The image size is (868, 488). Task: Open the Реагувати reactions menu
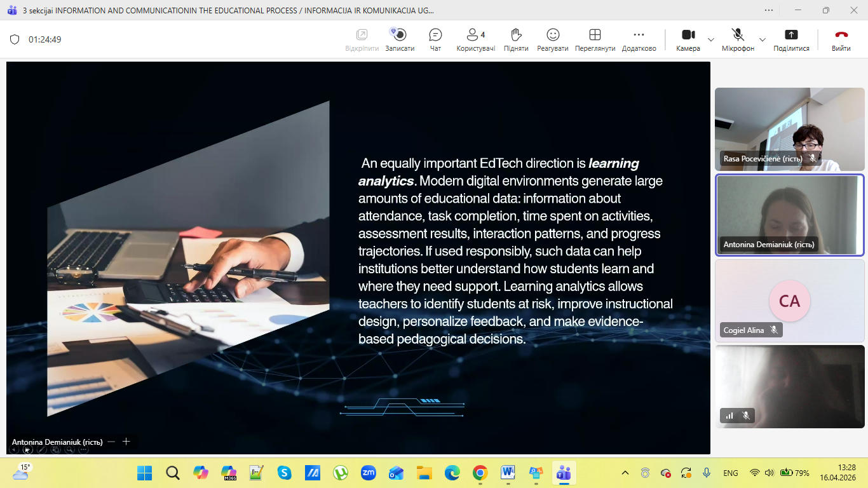(553, 39)
